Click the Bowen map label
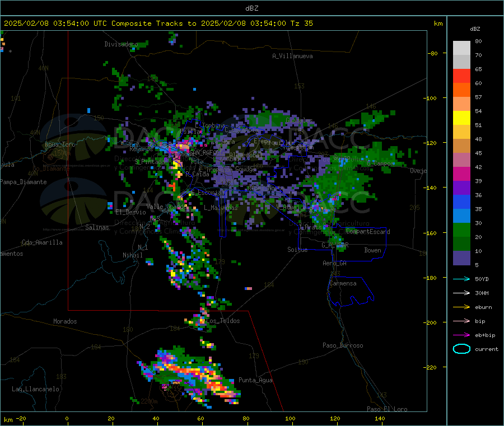This screenshot has width=504, height=426. (x=372, y=250)
